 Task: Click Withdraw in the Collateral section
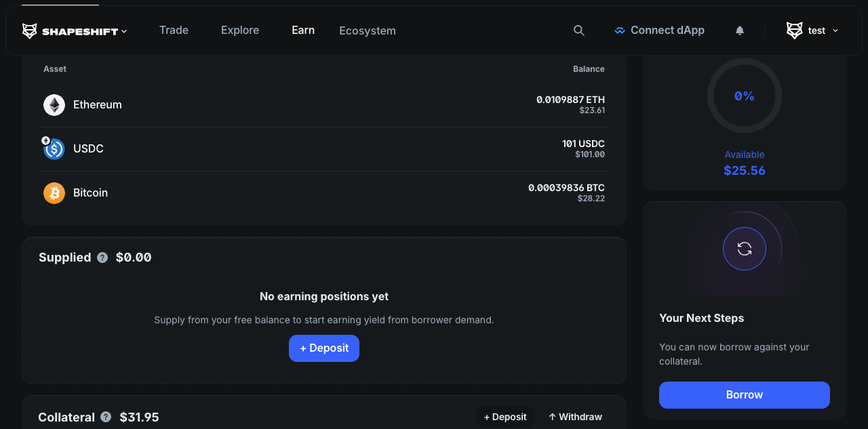[x=575, y=417]
